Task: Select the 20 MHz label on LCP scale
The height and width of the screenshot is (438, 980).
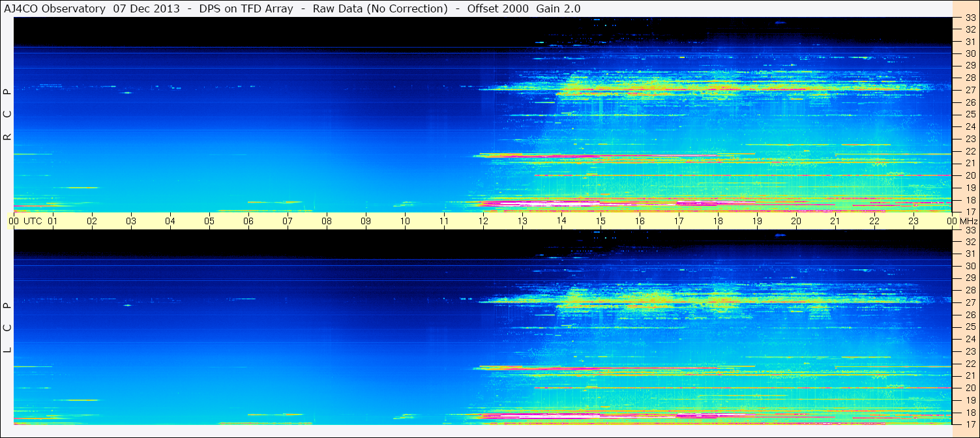Action: (x=970, y=388)
